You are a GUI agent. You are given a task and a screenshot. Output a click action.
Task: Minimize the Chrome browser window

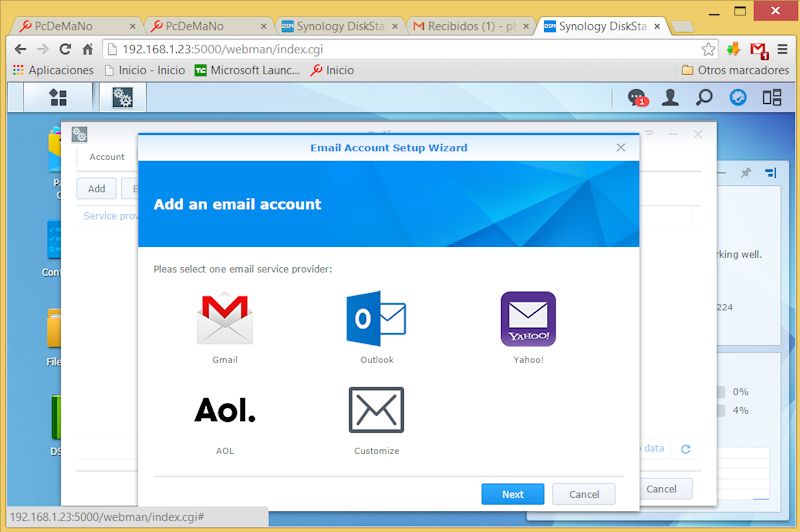pyautogui.click(x=714, y=12)
